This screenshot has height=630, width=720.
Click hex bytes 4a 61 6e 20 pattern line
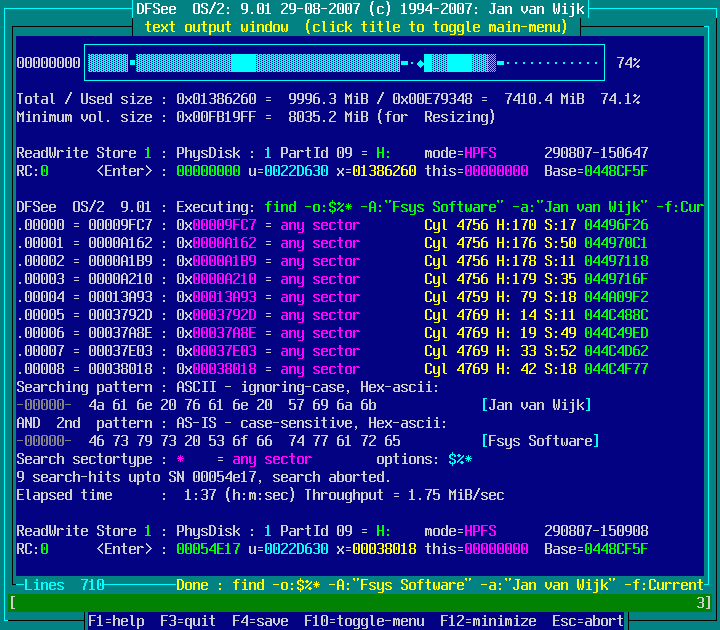point(232,405)
